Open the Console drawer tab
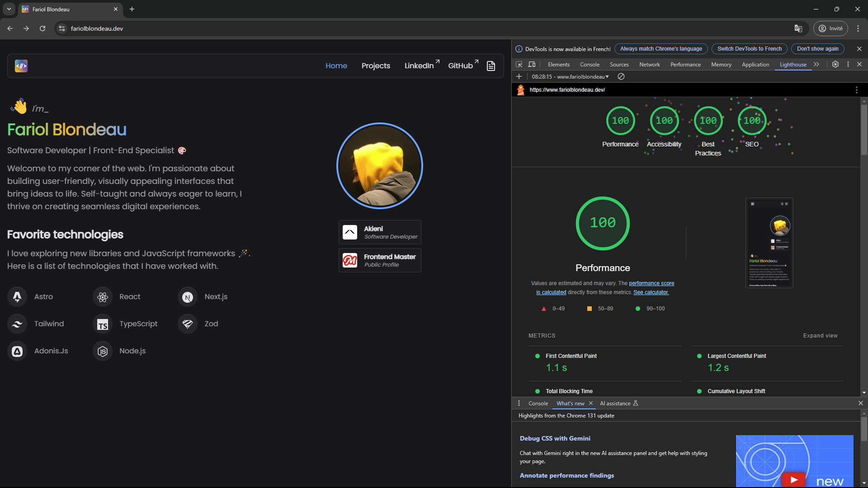Screen dimensions: 868x488 click(x=538, y=404)
